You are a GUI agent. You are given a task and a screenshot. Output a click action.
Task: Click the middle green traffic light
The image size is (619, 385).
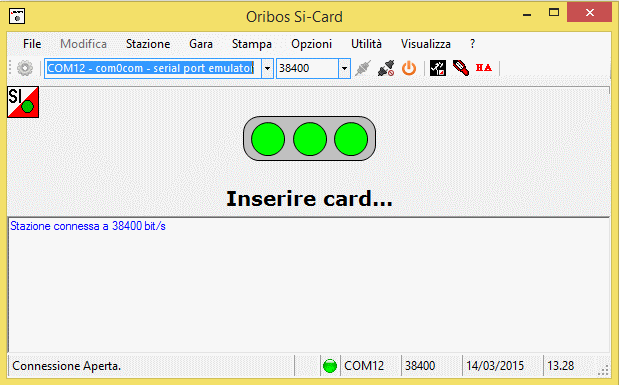[310, 139]
